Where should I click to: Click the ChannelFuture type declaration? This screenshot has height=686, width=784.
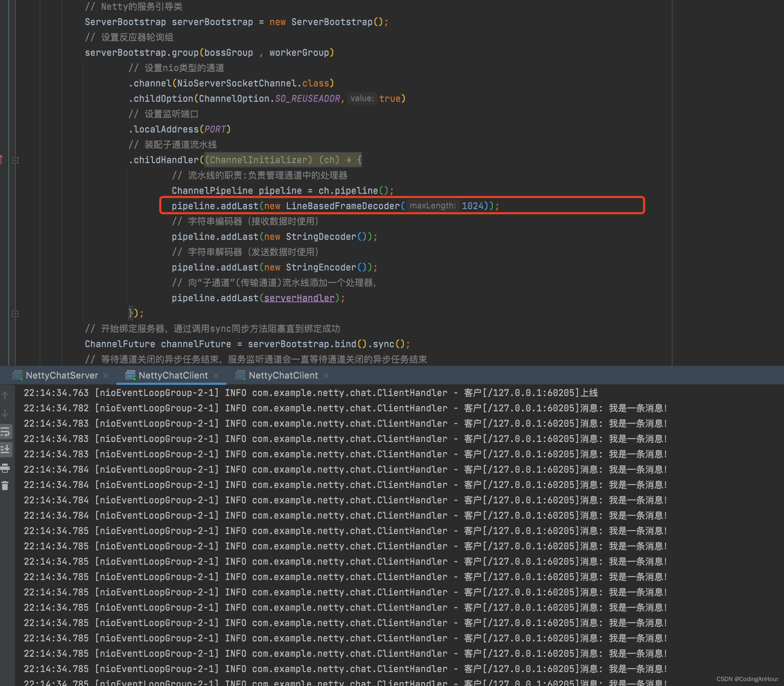point(120,344)
